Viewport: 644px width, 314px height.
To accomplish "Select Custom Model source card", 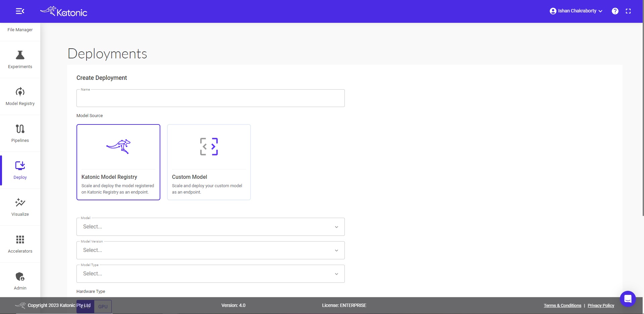I will (x=209, y=162).
